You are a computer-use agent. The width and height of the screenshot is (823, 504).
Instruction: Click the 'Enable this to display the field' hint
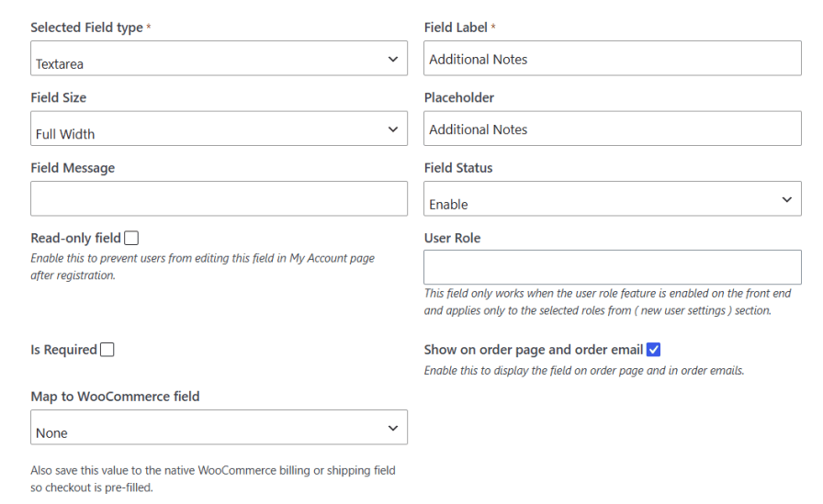pyautogui.click(x=583, y=371)
